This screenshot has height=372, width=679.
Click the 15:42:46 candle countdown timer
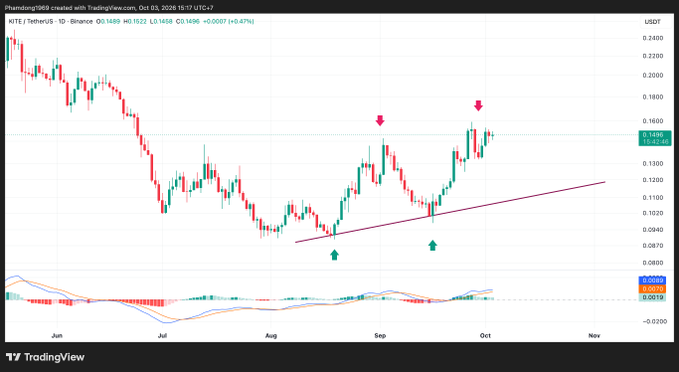pyautogui.click(x=655, y=142)
